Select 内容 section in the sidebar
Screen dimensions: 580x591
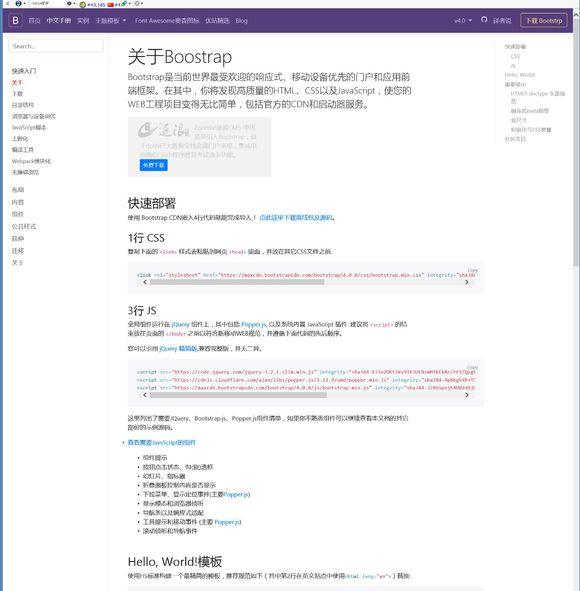pos(18,202)
